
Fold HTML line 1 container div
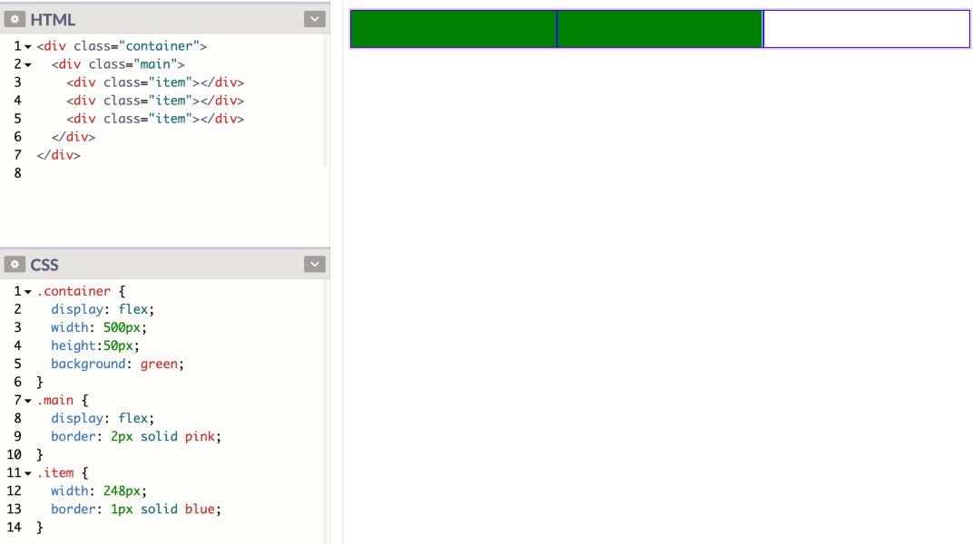[x=28, y=47]
